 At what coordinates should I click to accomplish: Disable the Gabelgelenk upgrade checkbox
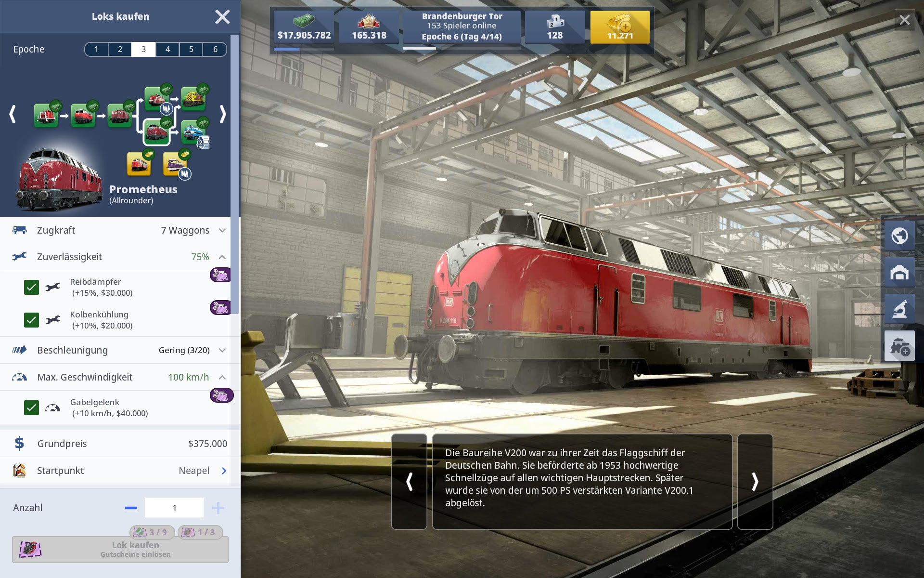(31, 408)
